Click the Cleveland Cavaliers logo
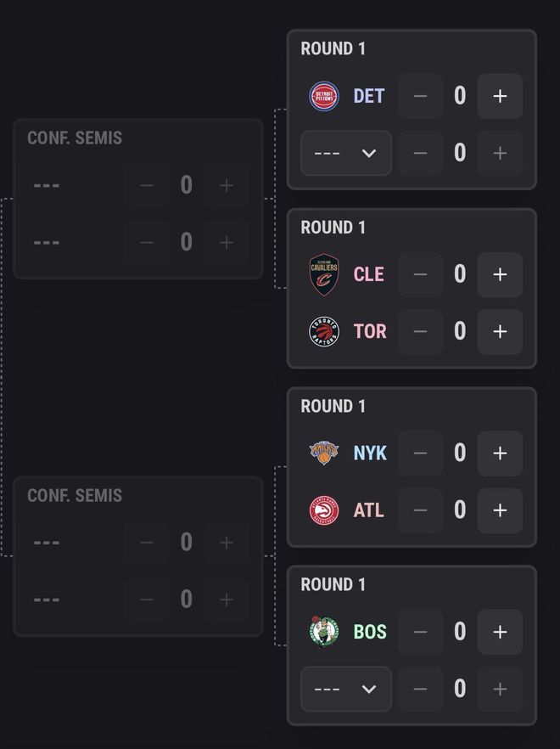560x749 pixels. 325,274
